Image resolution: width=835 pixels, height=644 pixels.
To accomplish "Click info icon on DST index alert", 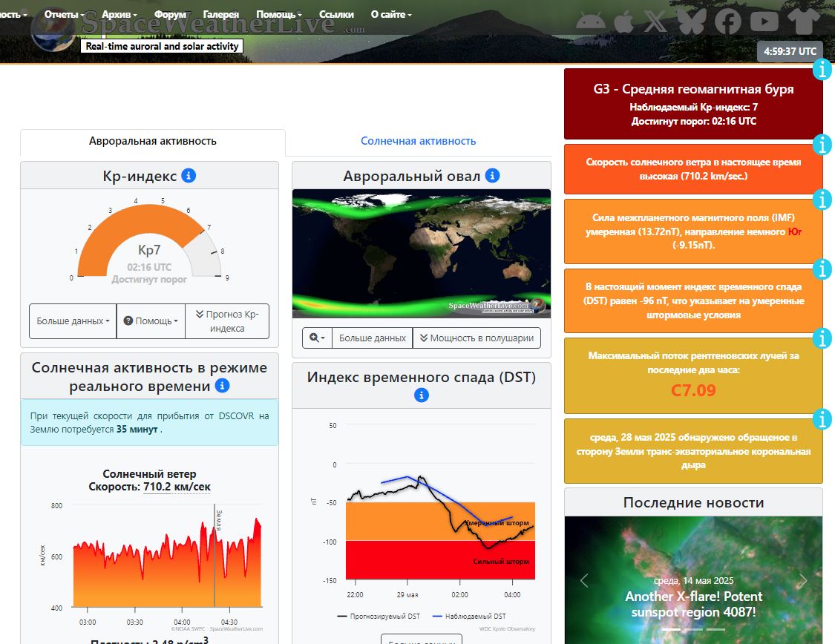I will pos(822,269).
